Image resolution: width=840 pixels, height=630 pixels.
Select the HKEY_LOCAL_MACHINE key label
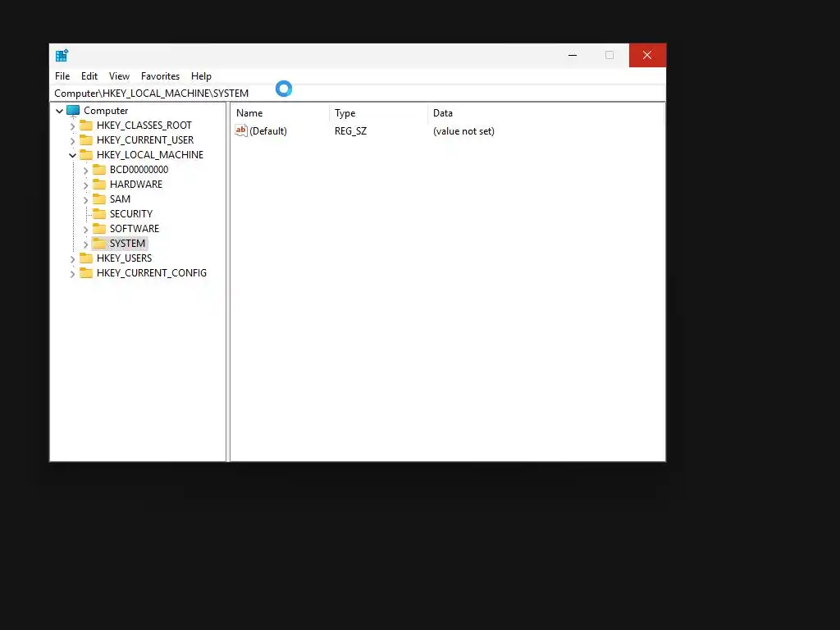point(150,155)
